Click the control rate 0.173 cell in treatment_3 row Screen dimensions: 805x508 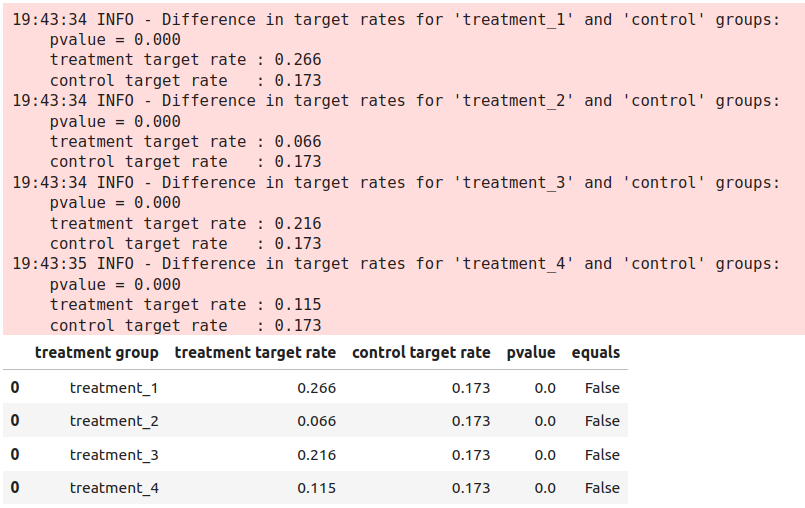[470, 455]
